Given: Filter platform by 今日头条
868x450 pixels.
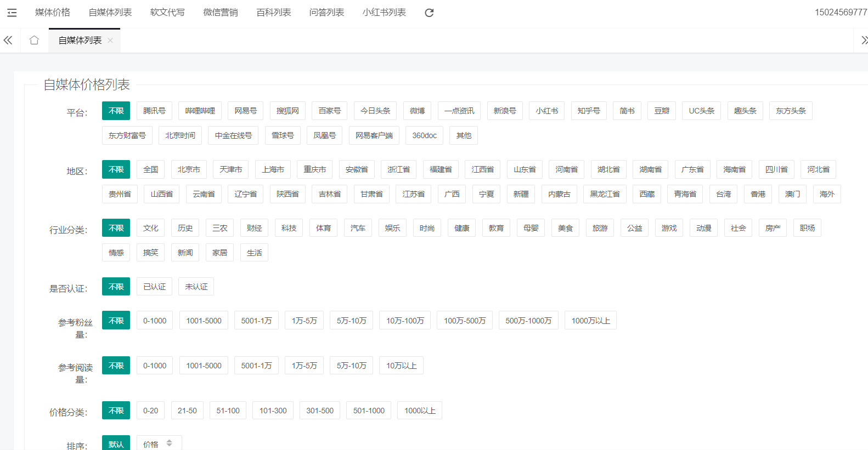Looking at the screenshot, I should 375,111.
